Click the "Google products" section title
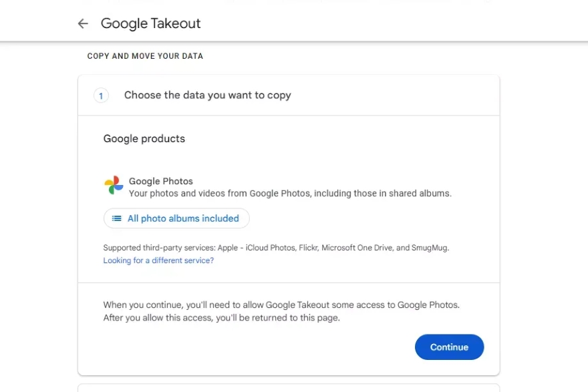 [144, 139]
